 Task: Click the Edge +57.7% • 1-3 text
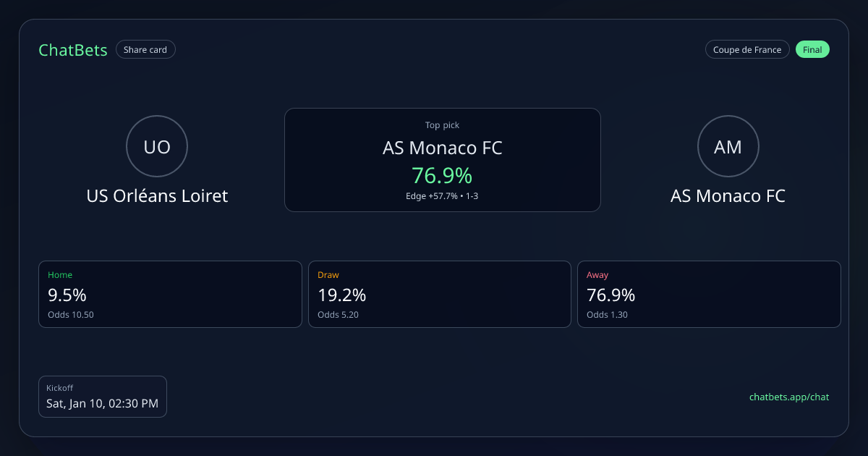pos(442,196)
